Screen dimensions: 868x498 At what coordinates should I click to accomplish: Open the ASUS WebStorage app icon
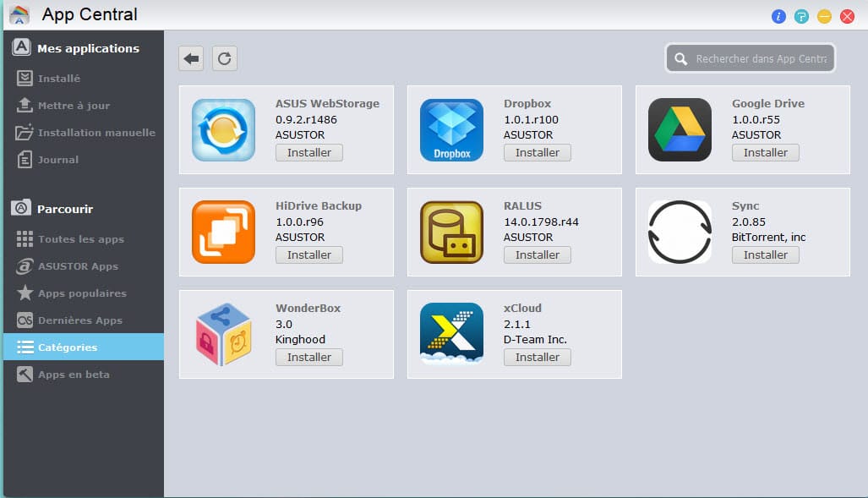pyautogui.click(x=224, y=129)
